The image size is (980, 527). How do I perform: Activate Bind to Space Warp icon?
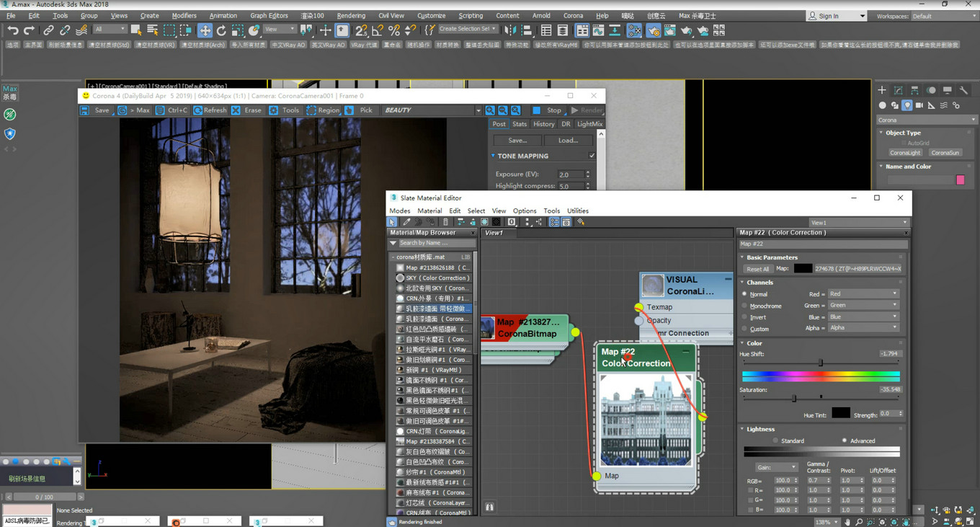coord(81,30)
